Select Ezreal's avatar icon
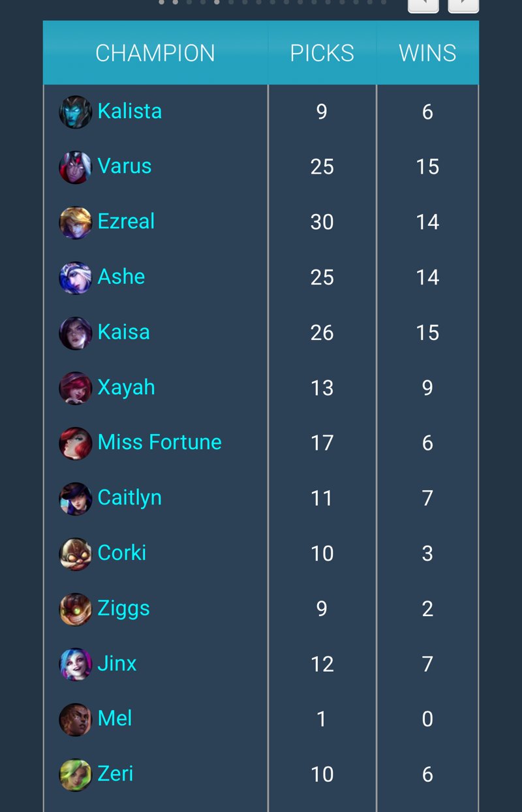This screenshot has width=522, height=812. tap(75, 222)
